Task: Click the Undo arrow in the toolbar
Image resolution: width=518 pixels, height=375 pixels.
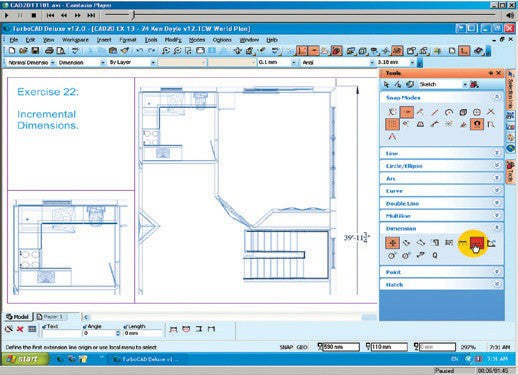Action: point(140,51)
